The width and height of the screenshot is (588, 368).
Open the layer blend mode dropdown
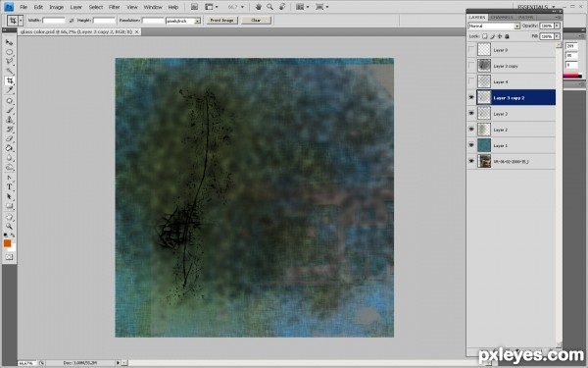click(494, 26)
